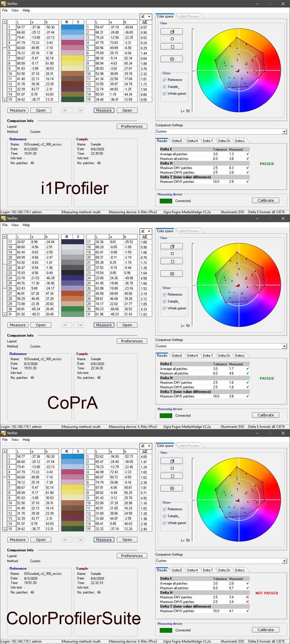The height and width of the screenshot is (644, 290).
Task: Open the dE dropdown in ColorProfilerSuite window
Action: 145,446
